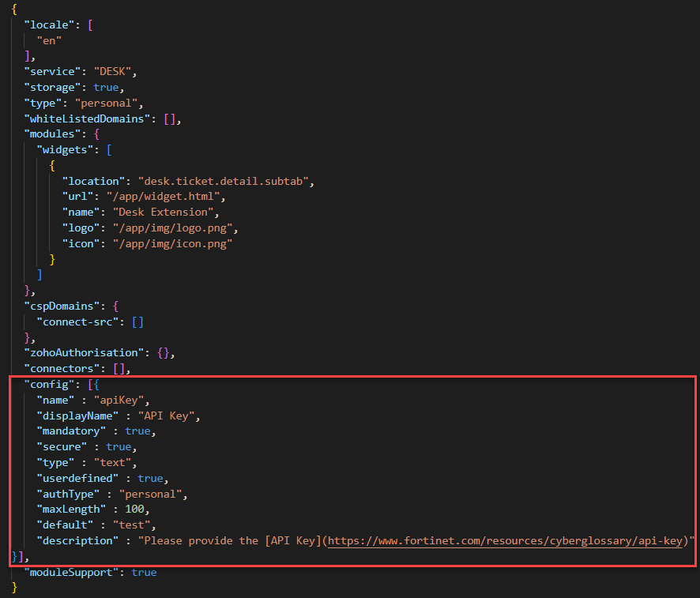Select the "API Key" displayName value
Image resolution: width=700 pixels, height=598 pixels.
[166, 416]
